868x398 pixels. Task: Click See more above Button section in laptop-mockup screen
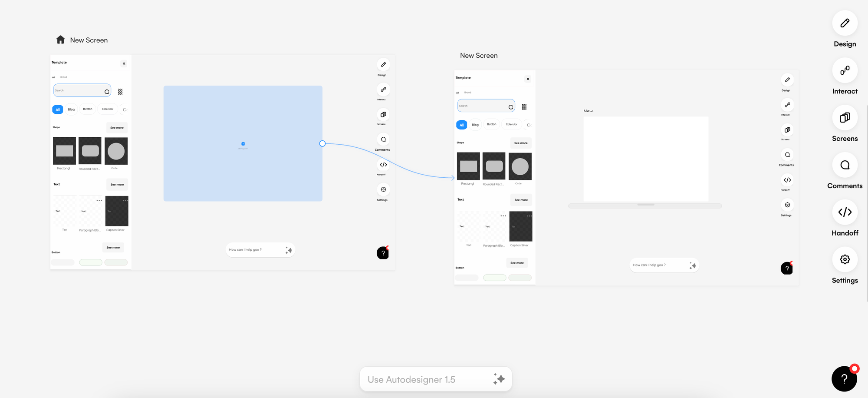pos(517,263)
